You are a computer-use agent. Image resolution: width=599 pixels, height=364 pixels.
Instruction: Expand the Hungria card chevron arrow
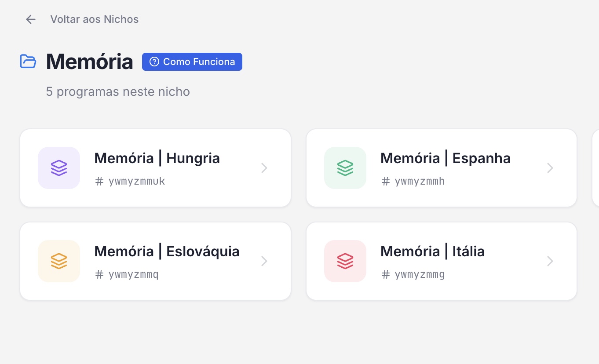[x=264, y=168]
